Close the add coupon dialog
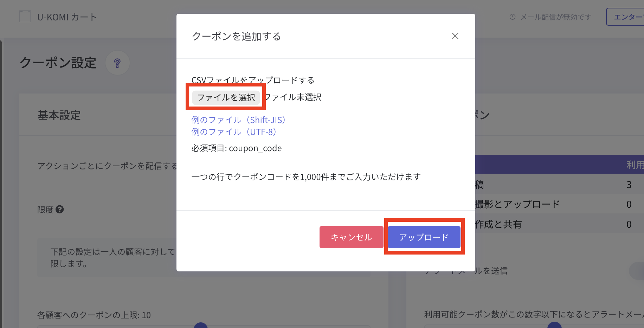Viewport: 644px width, 328px height. tap(455, 36)
